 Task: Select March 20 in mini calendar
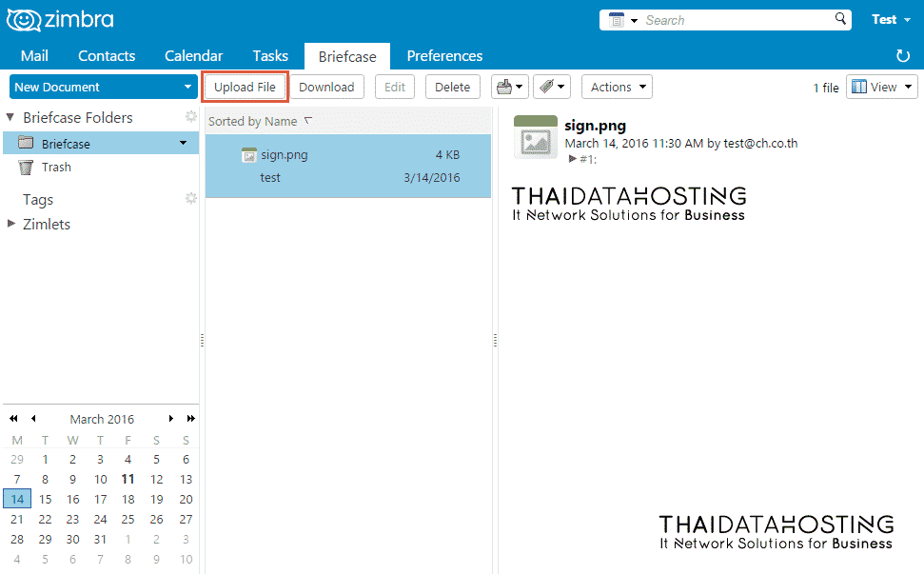click(186, 499)
